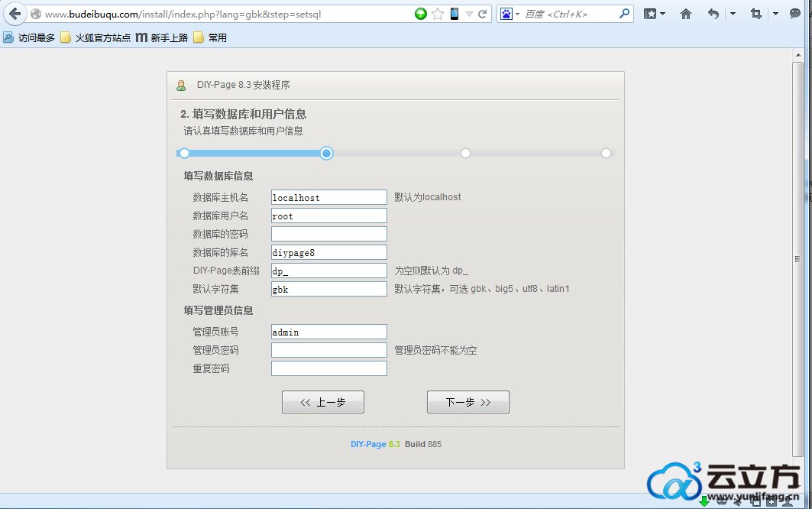The height and width of the screenshot is (509, 812).
Task: Click the address bar URL text
Action: (x=183, y=14)
